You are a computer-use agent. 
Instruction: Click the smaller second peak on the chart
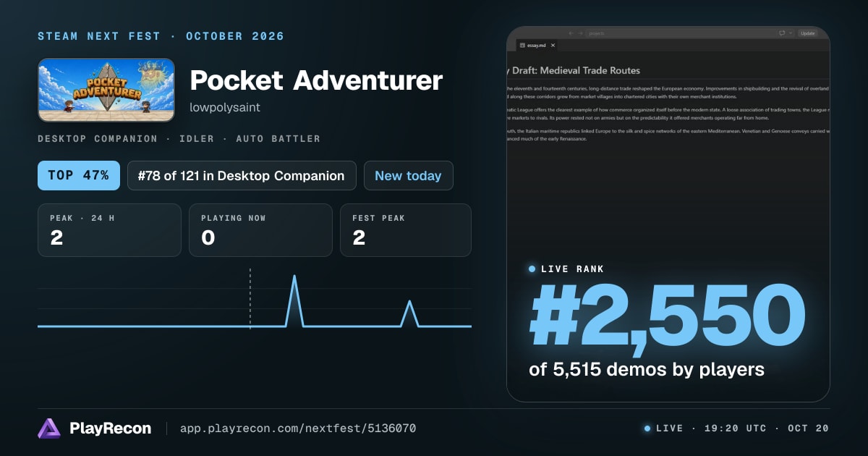pos(410,303)
